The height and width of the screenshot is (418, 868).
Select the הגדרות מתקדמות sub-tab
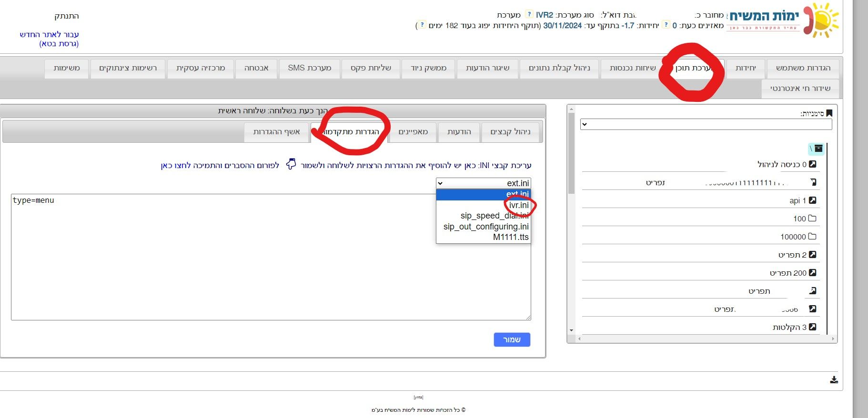349,132
